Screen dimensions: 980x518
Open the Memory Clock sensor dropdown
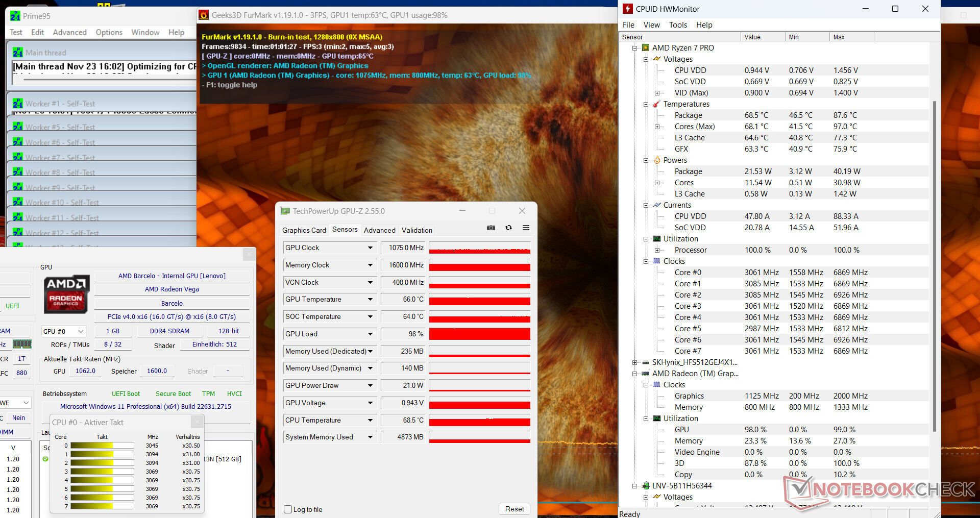point(370,265)
